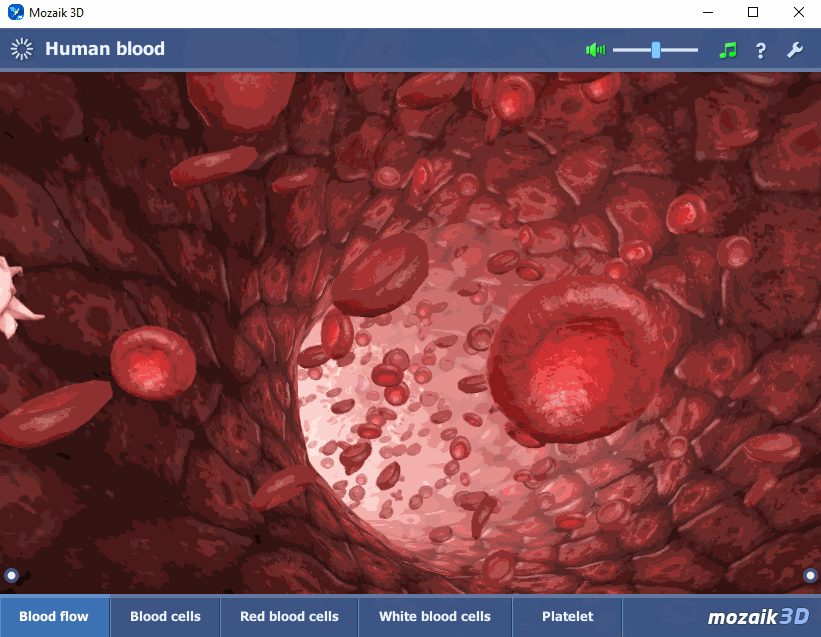Viewport: 821px width, 637px height.
Task: Minimize the Mozaik 3D window
Action: coord(707,13)
